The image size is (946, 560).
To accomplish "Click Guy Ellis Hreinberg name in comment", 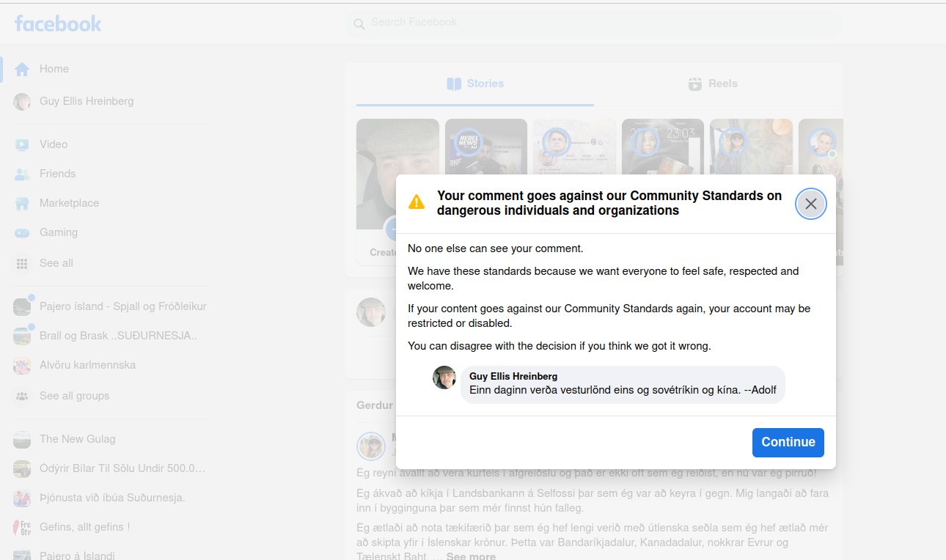I will (513, 376).
